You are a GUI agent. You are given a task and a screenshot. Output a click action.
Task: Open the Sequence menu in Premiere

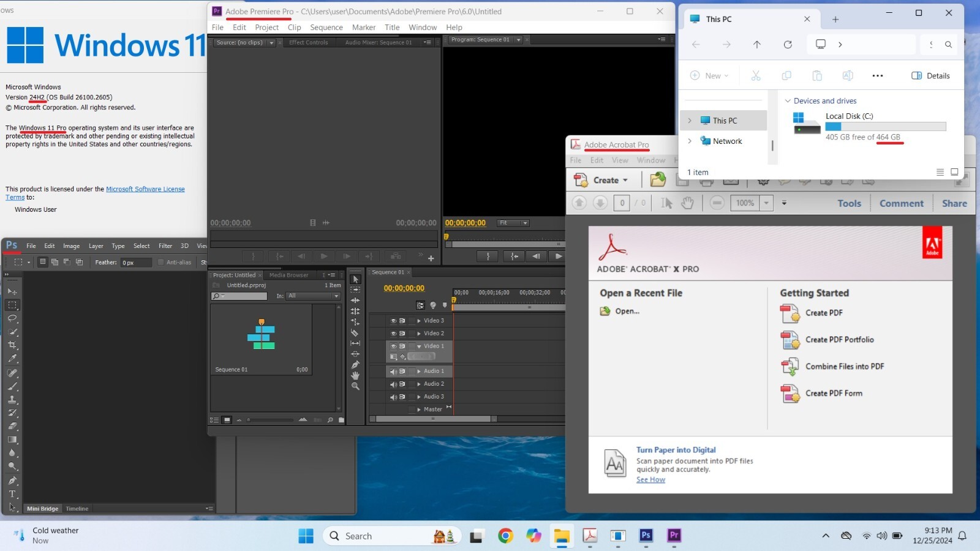[x=326, y=28]
